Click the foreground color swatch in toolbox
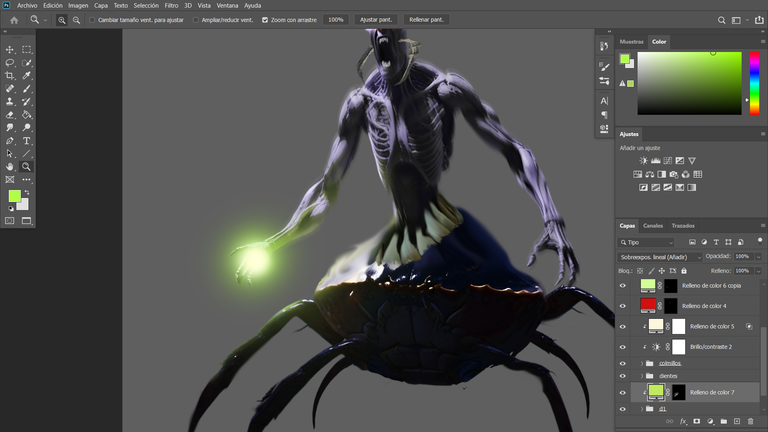Image resolution: width=768 pixels, height=432 pixels. 14,196
